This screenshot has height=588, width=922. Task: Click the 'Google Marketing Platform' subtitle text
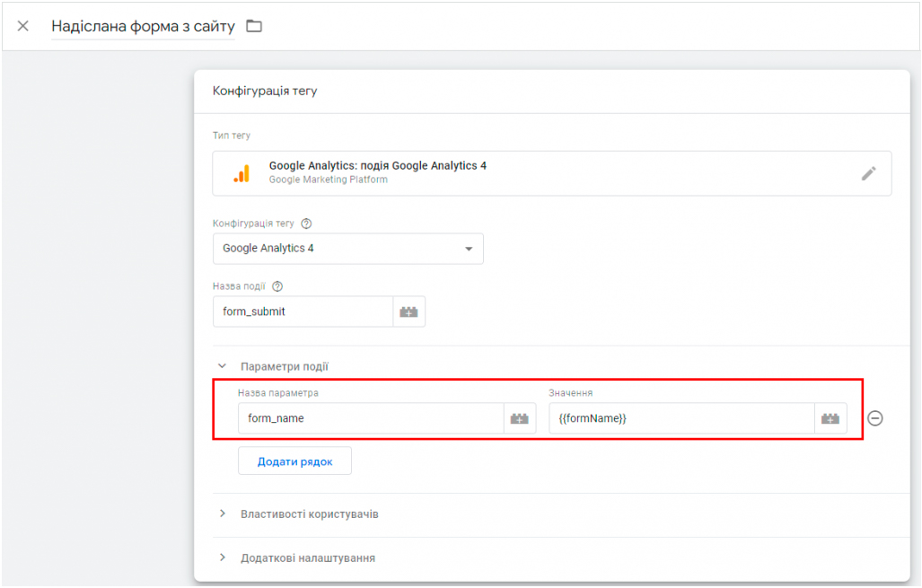coord(328,180)
